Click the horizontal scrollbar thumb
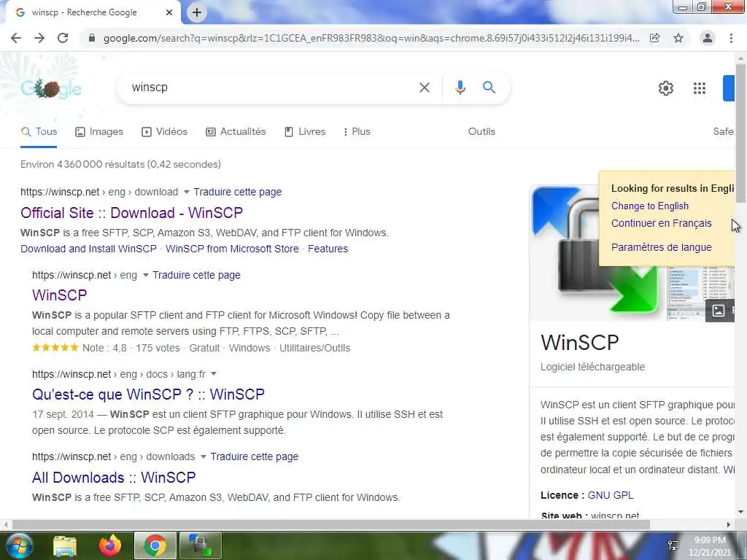Screen dimensions: 747x560 330,524
